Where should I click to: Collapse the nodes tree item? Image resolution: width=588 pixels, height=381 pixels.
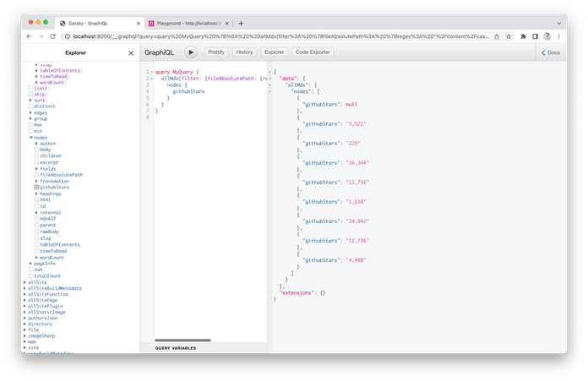(x=31, y=137)
